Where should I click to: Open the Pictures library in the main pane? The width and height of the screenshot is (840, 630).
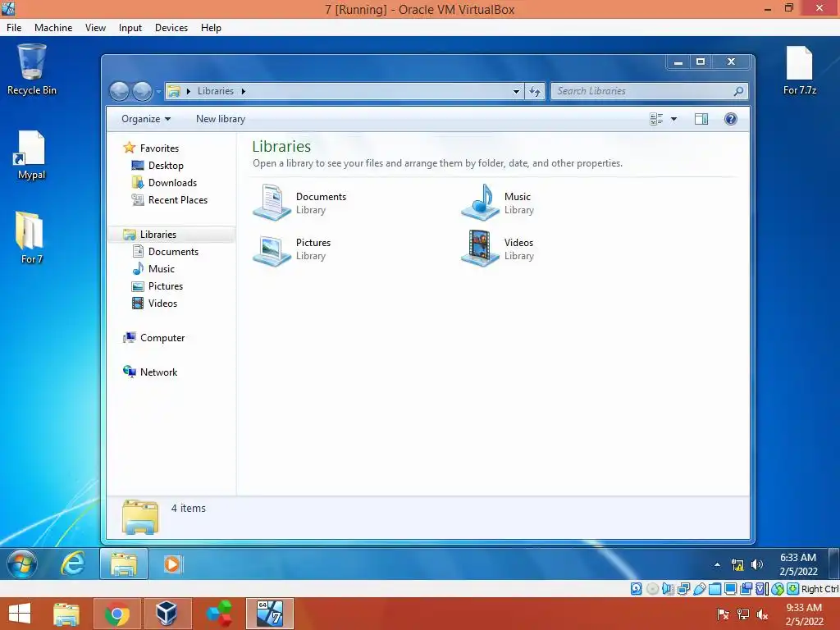coord(292,249)
